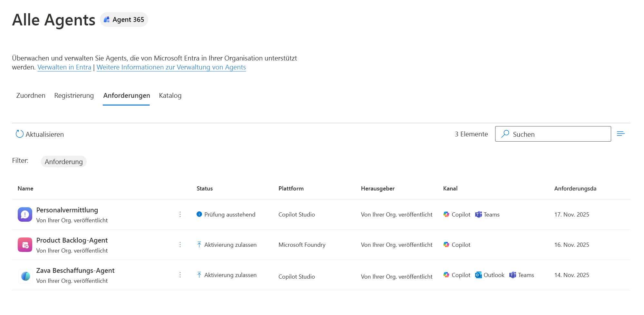Screen dimensions: 644x315
Task: Click the Alle Agents page heading
Action: tap(54, 20)
